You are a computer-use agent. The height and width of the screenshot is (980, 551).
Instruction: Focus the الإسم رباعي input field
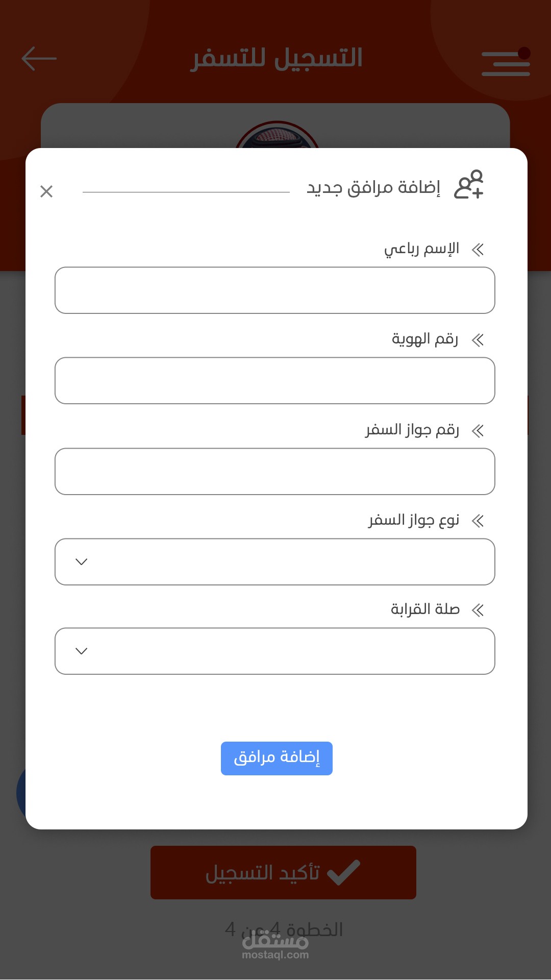click(274, 290)
